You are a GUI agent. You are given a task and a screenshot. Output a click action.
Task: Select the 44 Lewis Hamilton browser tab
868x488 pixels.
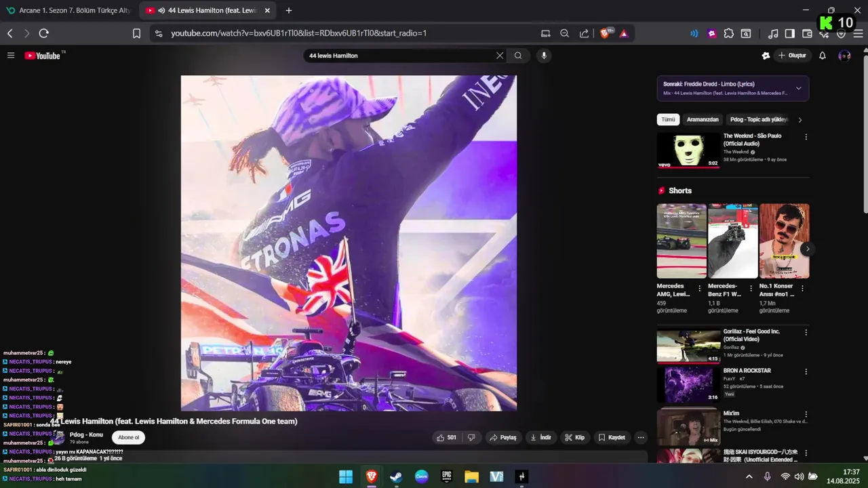point(209,11)
